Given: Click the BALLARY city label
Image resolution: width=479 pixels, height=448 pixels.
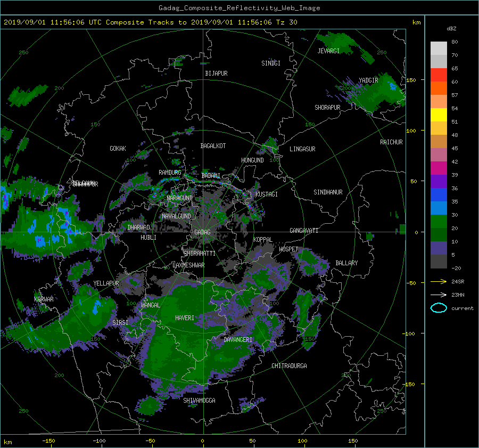Looking at the screenshot, I should [346, 263].
